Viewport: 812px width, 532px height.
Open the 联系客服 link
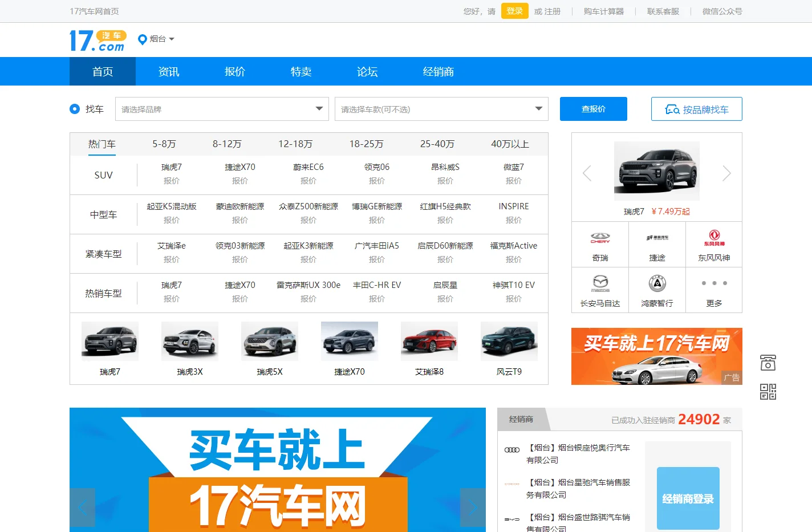(x=663, y=11)
